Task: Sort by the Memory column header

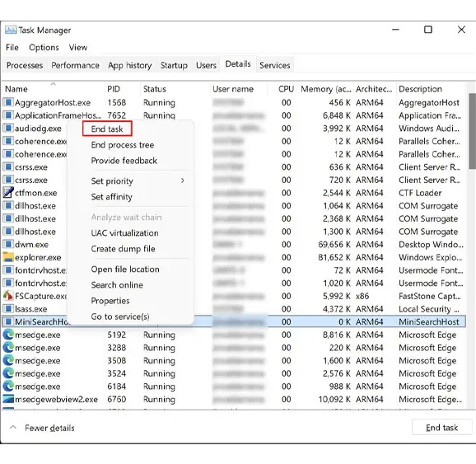Action: pos(326,89)
